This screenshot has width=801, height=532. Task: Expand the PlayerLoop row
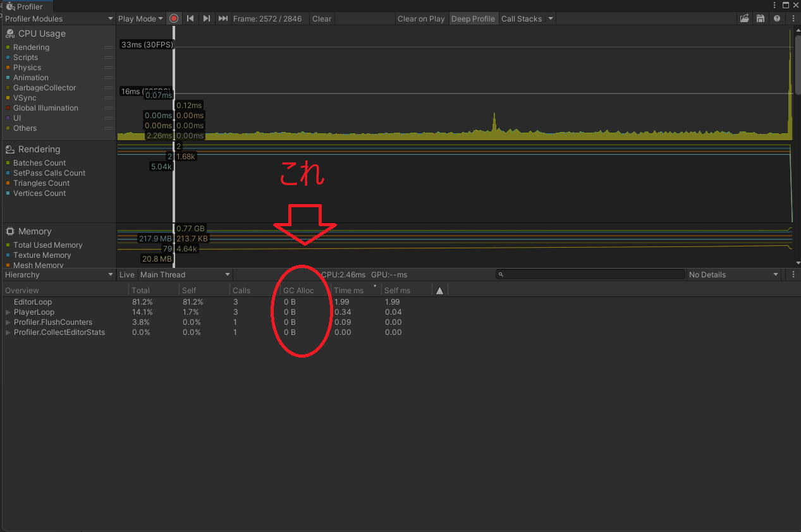(x=7, y=312)
